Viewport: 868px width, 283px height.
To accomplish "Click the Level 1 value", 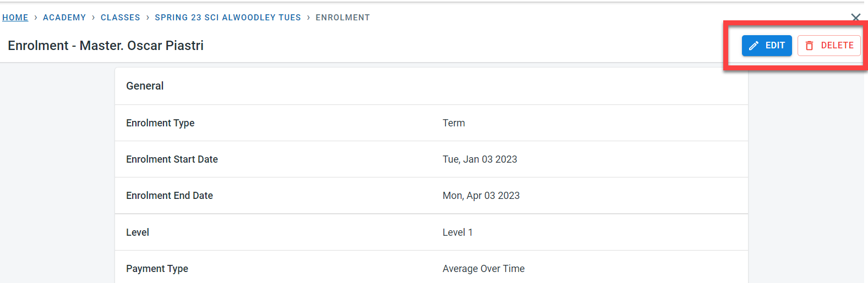I will pos(457,232).
